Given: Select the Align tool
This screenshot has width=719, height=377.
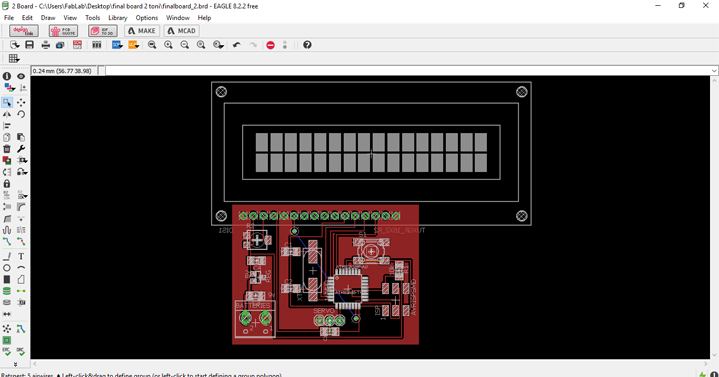Looking at the screenshot, I should coord(7,126).
